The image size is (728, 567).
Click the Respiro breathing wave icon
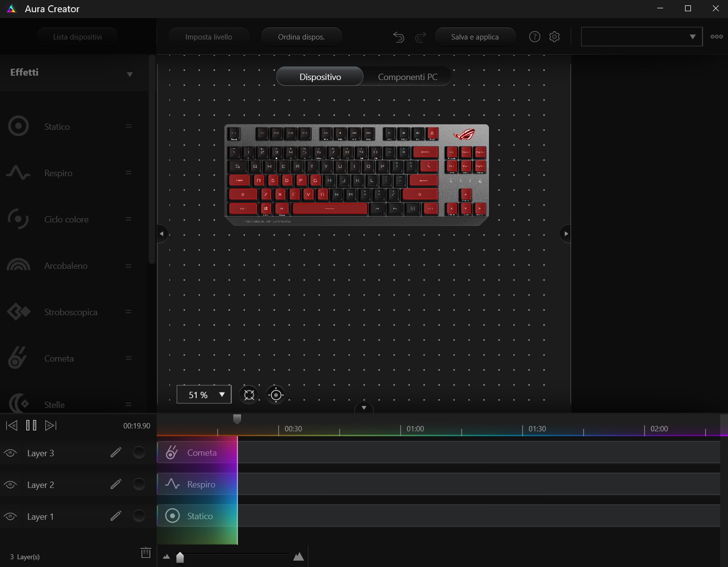[19, 173]
